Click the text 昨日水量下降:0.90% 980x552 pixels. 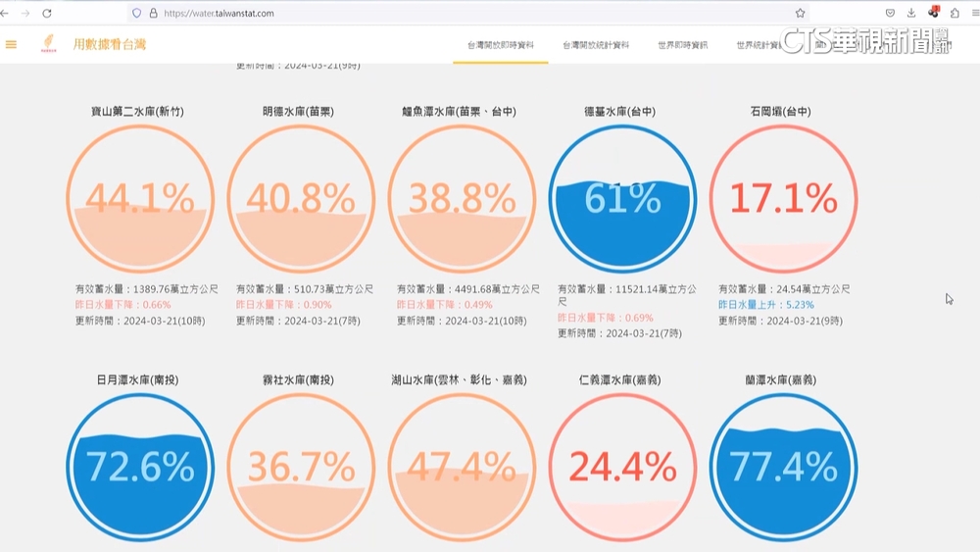(284, 305)
